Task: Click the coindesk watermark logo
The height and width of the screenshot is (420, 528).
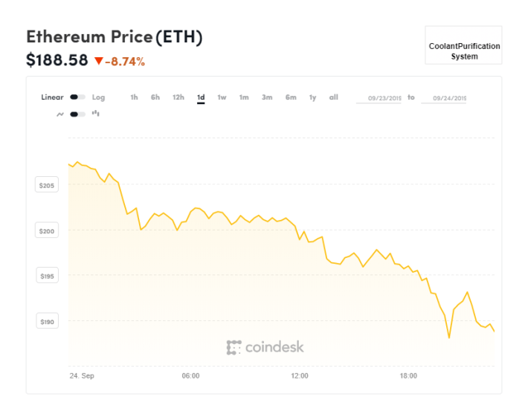Action: (265, 347)
